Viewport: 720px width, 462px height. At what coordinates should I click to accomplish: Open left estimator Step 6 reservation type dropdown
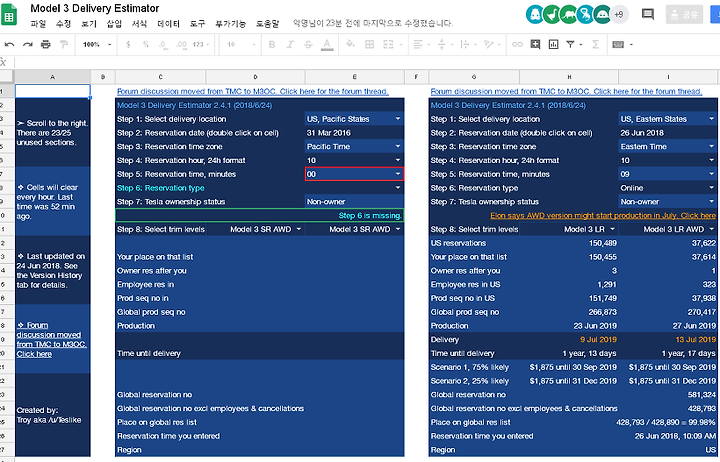pyautogui.click(x=398, y=188)
